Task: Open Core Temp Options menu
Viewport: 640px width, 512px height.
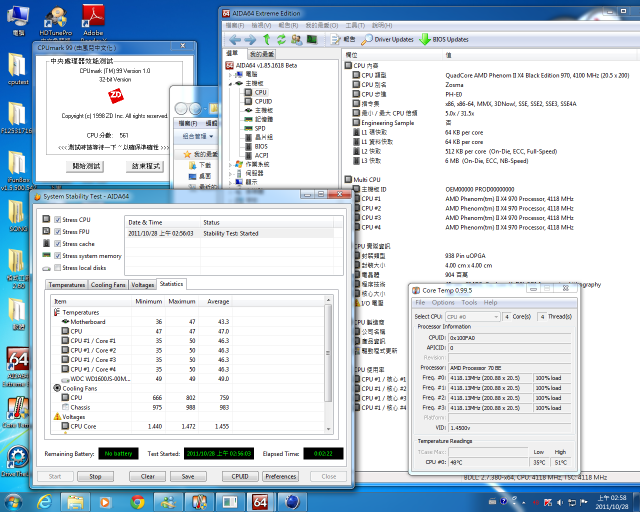Action: pos(443,303)
